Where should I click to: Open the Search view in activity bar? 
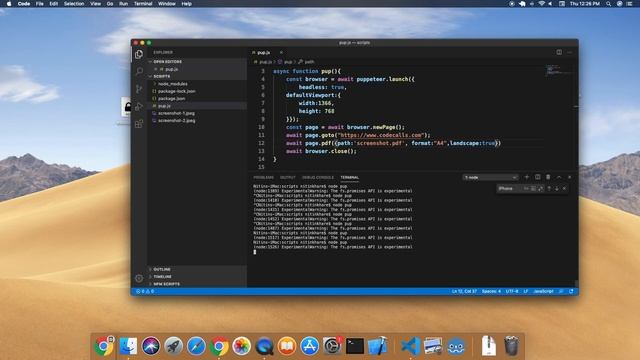click(x=139, y=71)
